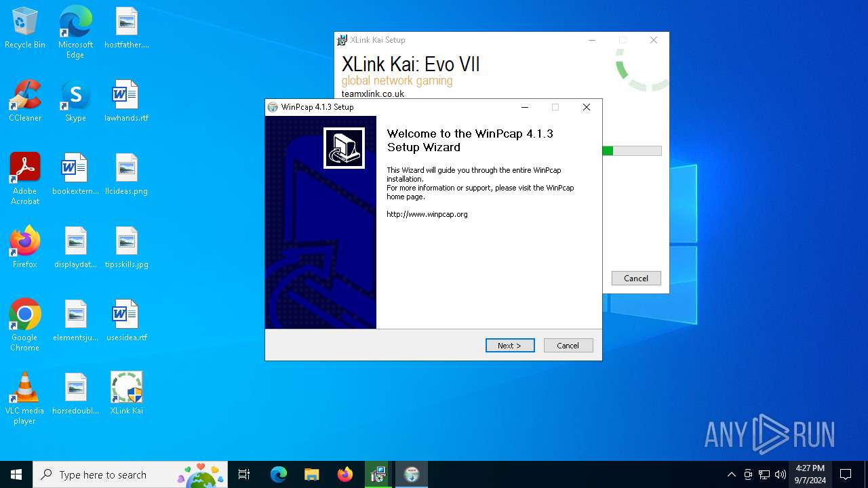Open the Recycle Bin desktop icon
This screenshot has height=488, width=868.
coord(25,28)
